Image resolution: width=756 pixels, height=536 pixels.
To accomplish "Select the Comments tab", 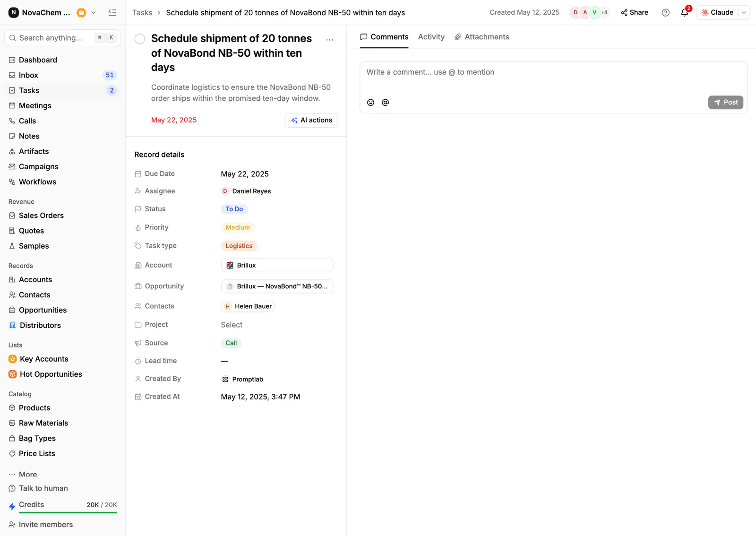I will (384, 37).
